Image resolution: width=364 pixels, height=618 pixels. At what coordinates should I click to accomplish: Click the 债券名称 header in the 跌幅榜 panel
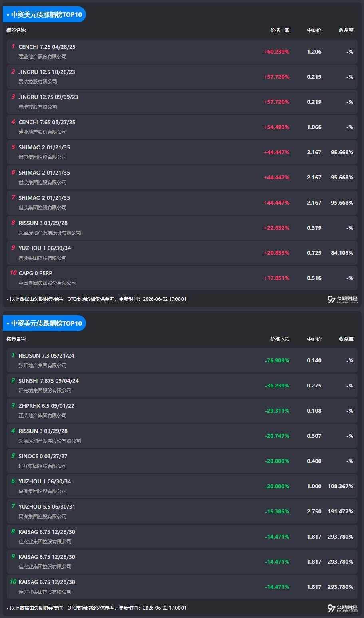click(x=16, y=339)
